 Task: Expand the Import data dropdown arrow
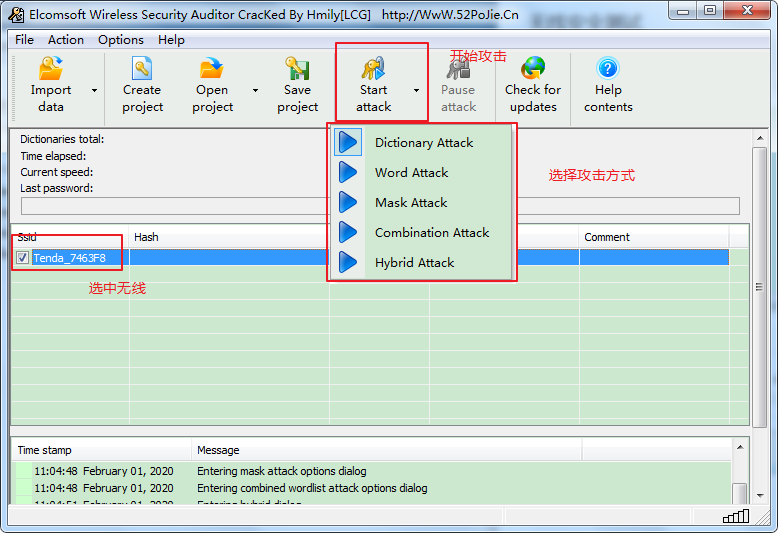[x=94, y=90]
